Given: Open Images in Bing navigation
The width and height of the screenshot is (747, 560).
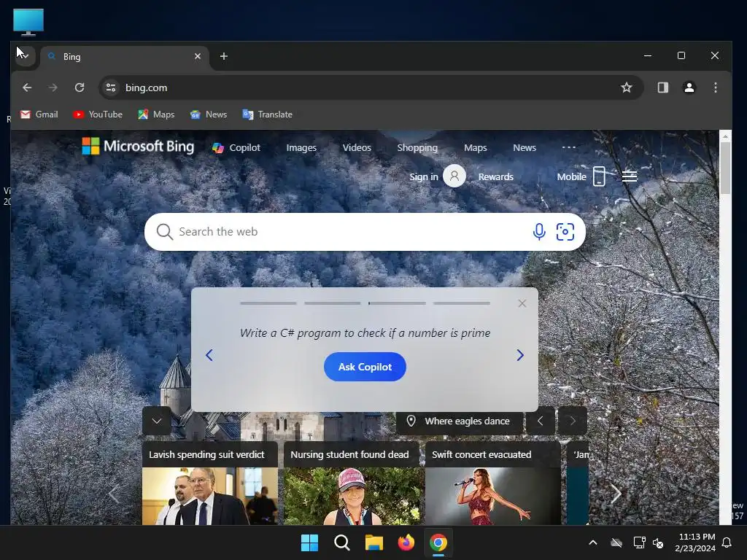Looking at the screenshot, I should click(301, 147).
